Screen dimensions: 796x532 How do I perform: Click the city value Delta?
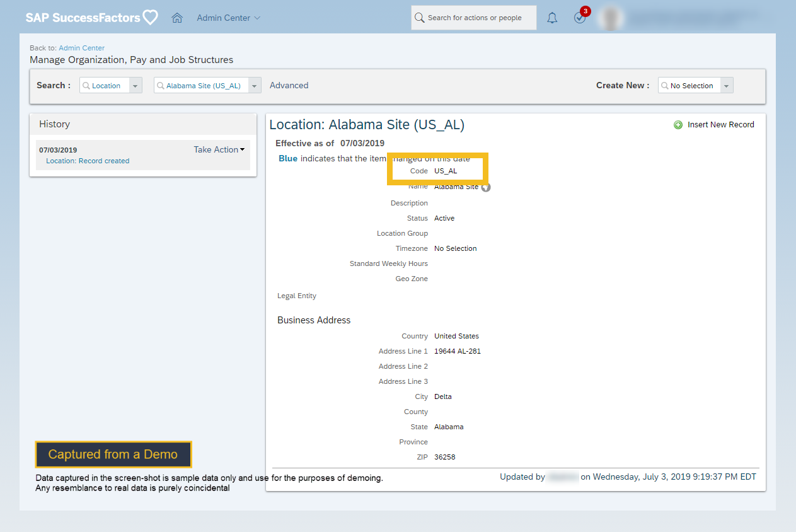(443, 396)
